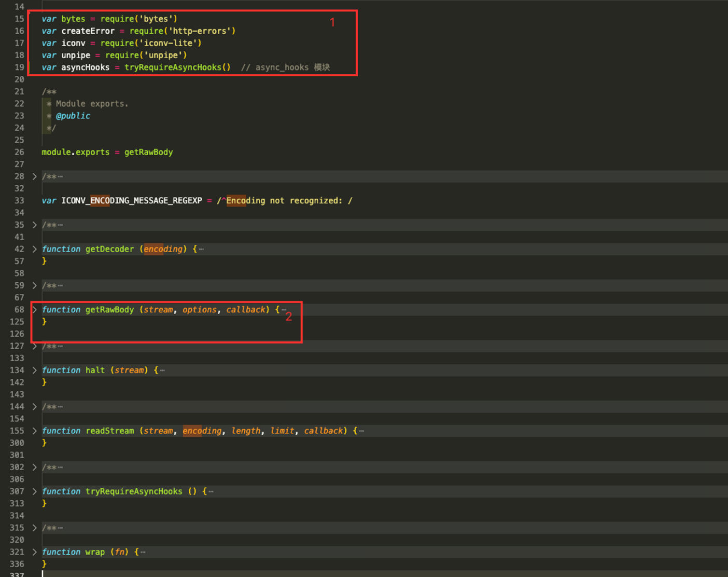Viewport: 728px width, 577px height.
Task: Click the ICONV_ENCODING_MESSAGE_REGEXP constant name
Action: [x=132, y=200]
